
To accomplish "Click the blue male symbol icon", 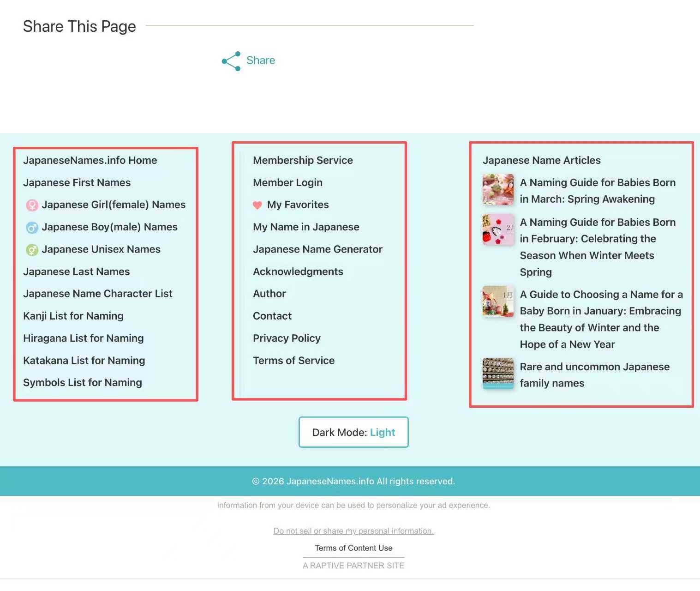I will [32, 227].
